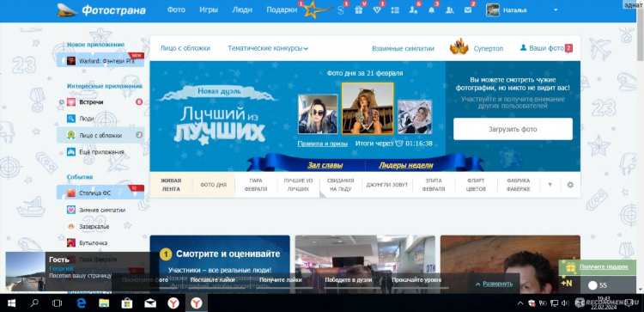Open the bell notifications icon
644x312 pixels.
pos(431,10)
